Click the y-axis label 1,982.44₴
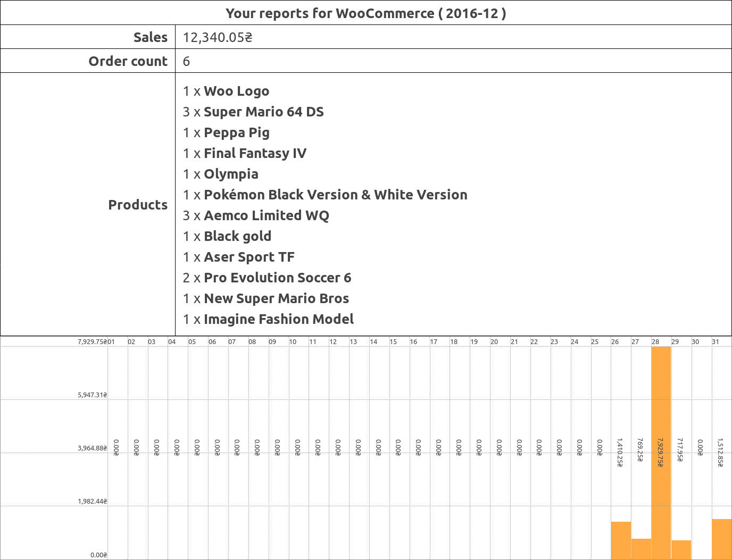The image size is (732, 560). 93,502
